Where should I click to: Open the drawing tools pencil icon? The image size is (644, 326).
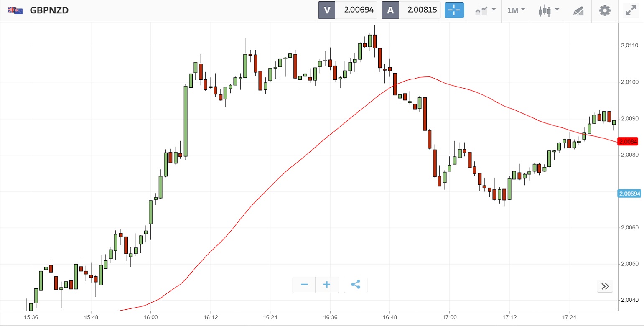coord(578,10)
